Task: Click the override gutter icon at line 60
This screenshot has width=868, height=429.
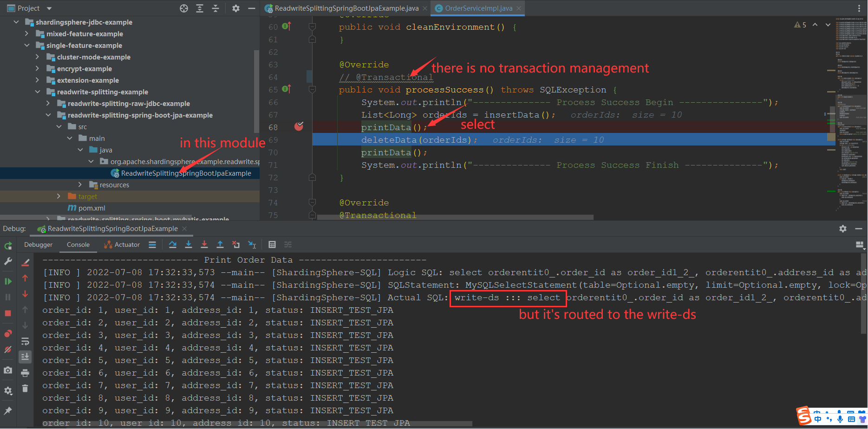Action: coord(287,26)
